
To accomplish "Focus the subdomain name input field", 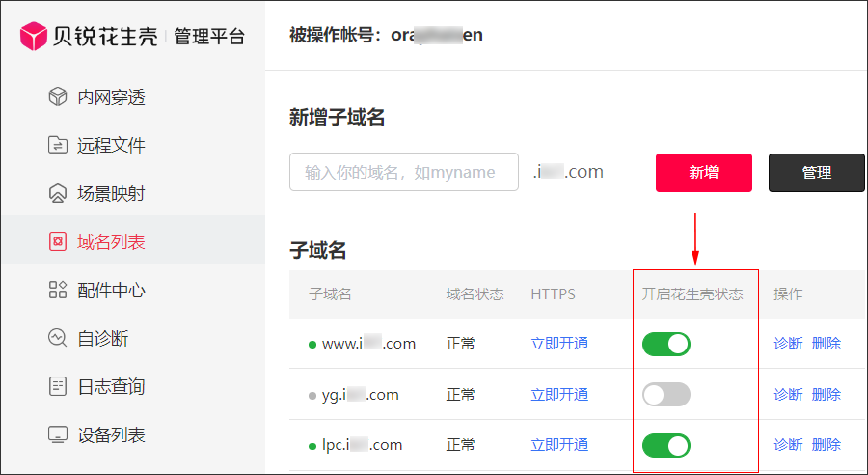I will (x=404, y=172).
